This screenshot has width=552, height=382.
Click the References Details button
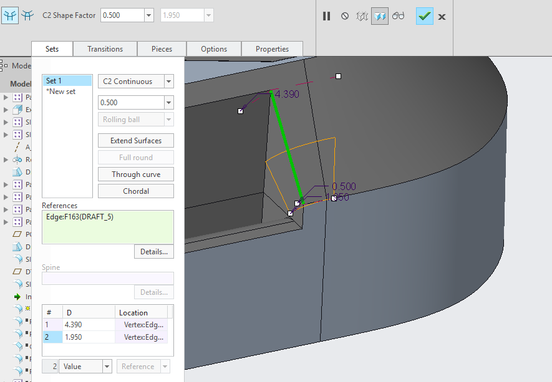point(154,252)
